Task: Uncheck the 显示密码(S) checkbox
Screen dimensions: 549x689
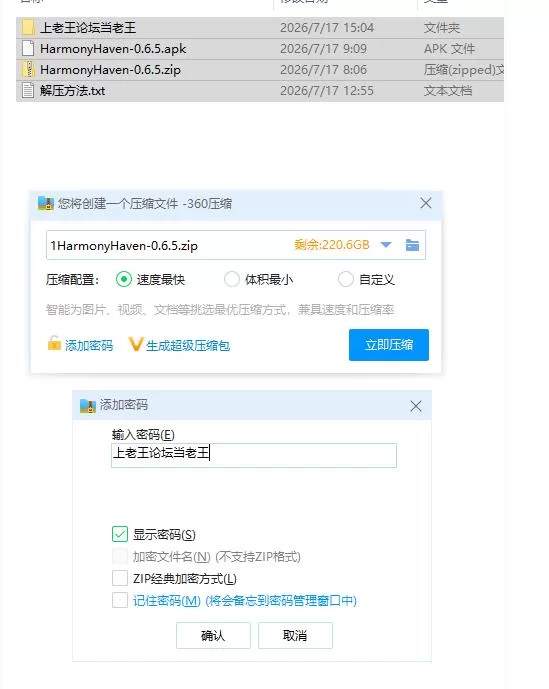Action: tap(120, 534)
